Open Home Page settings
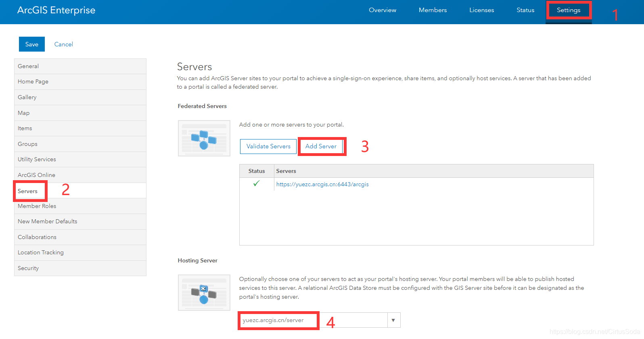 pyautogui.click(x=80, y=81)
